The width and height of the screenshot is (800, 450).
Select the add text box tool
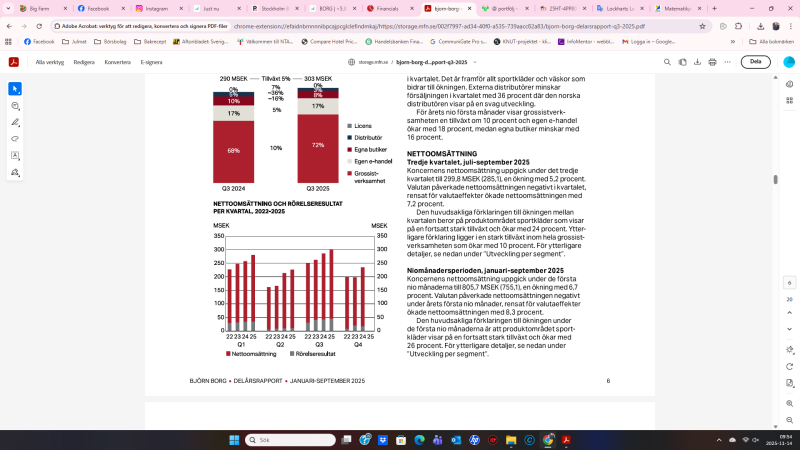point(15,156)
